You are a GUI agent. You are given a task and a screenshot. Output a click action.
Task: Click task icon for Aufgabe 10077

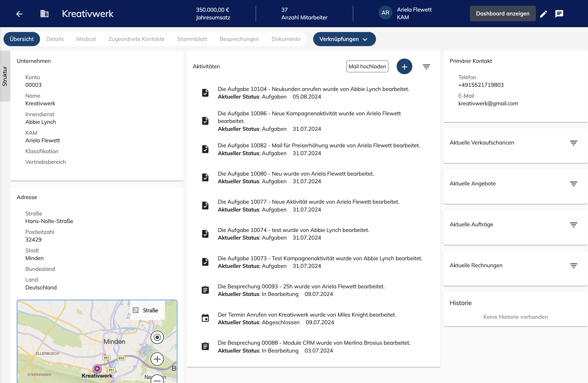tap(205, 205)
